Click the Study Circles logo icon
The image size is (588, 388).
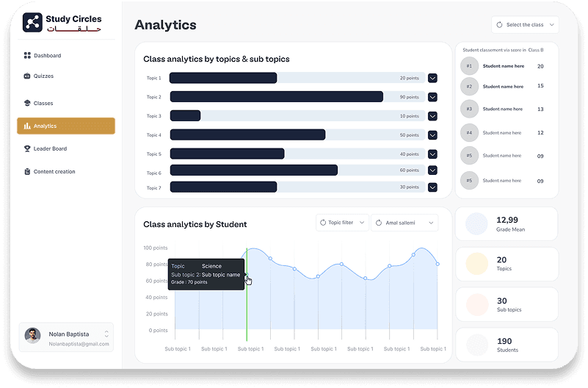32,23
